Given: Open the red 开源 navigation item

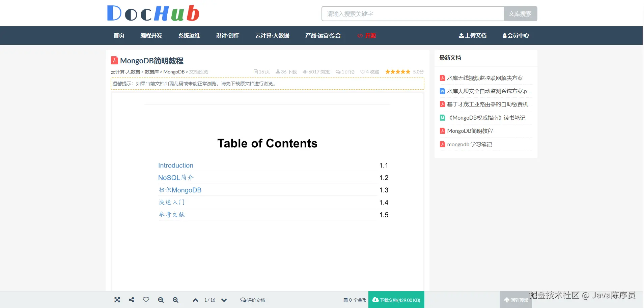Looking at the screenshot, I should (x=367, y=35).
